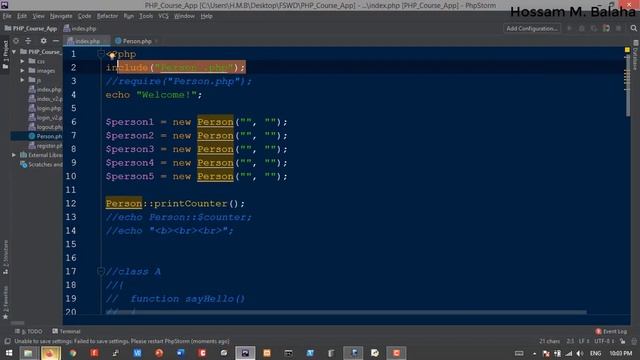
Task: Open the TODO tool window
Action: click(29, 331)
